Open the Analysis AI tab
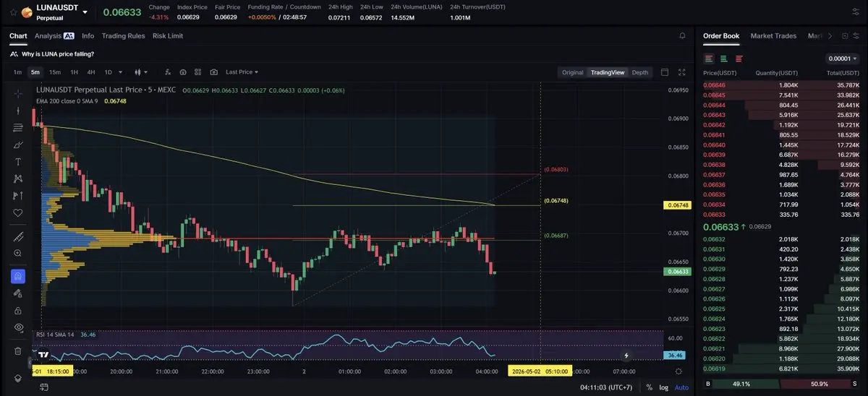 (54, 35)
